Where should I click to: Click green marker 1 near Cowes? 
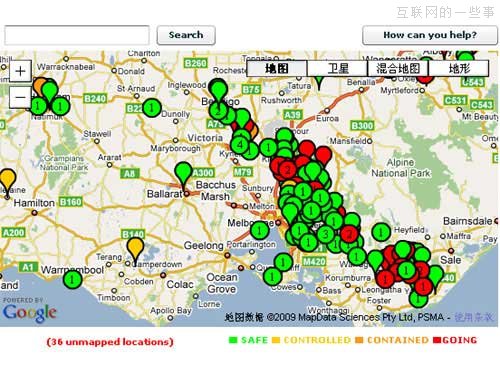click(x=272, y=276)
